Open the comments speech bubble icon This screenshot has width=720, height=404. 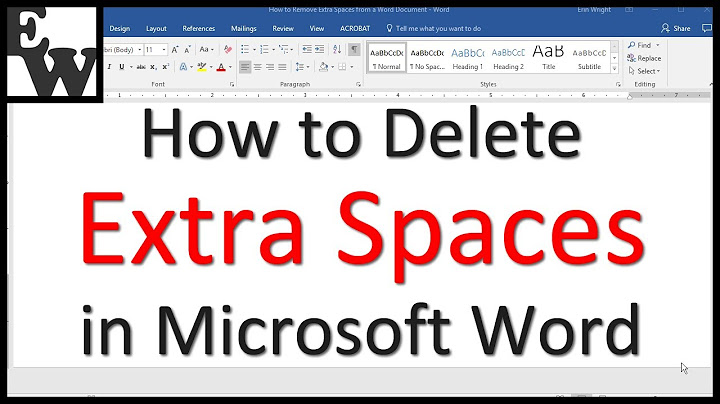pyautogui.click(x=707, y=28)
